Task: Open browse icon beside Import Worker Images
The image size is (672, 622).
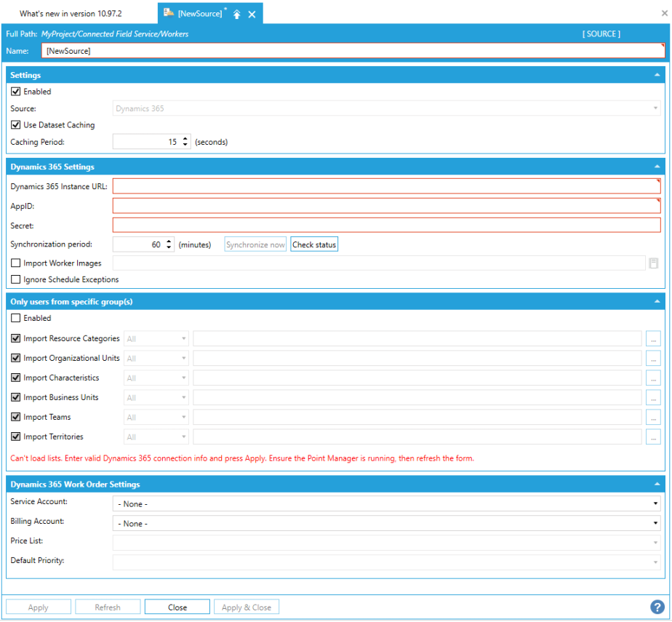Action: tap(653, 263)
